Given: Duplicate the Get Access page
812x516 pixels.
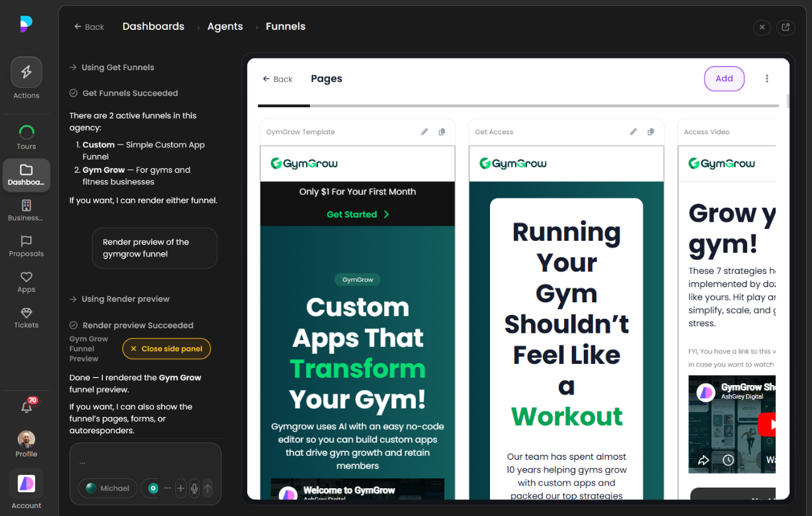Looking at the screenshot, I should (651, 132).
